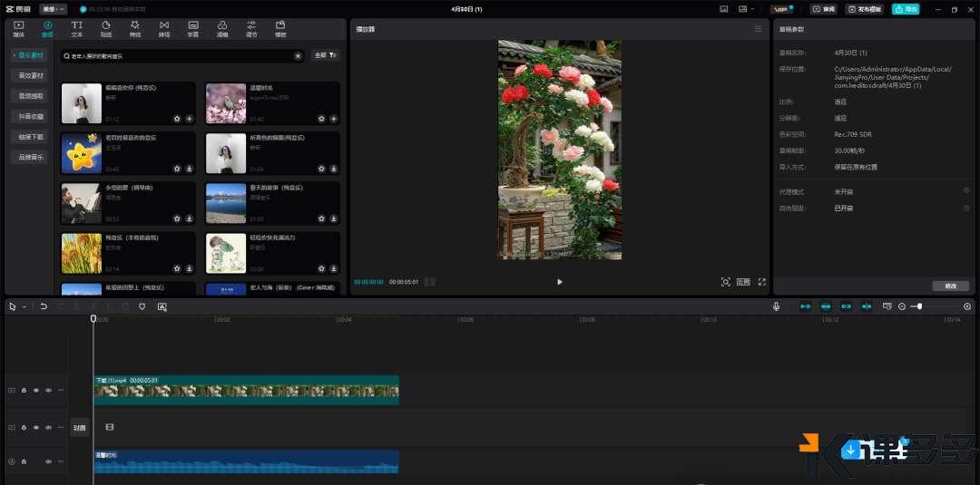Open the 全部 filter dropdown
Viewport: 980px width, 485px height.
[x=326, y=55]
